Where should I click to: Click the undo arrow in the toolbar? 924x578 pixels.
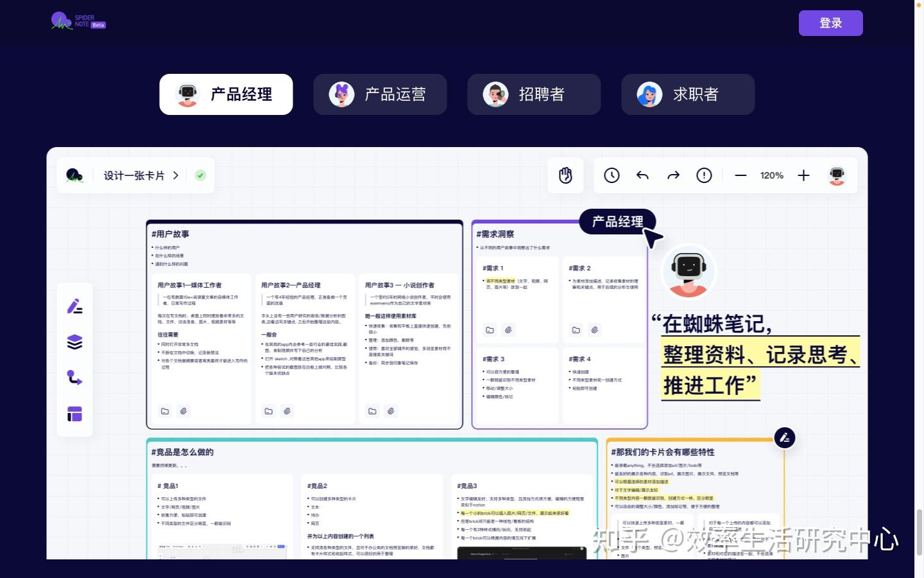click(x=642, y=175)
